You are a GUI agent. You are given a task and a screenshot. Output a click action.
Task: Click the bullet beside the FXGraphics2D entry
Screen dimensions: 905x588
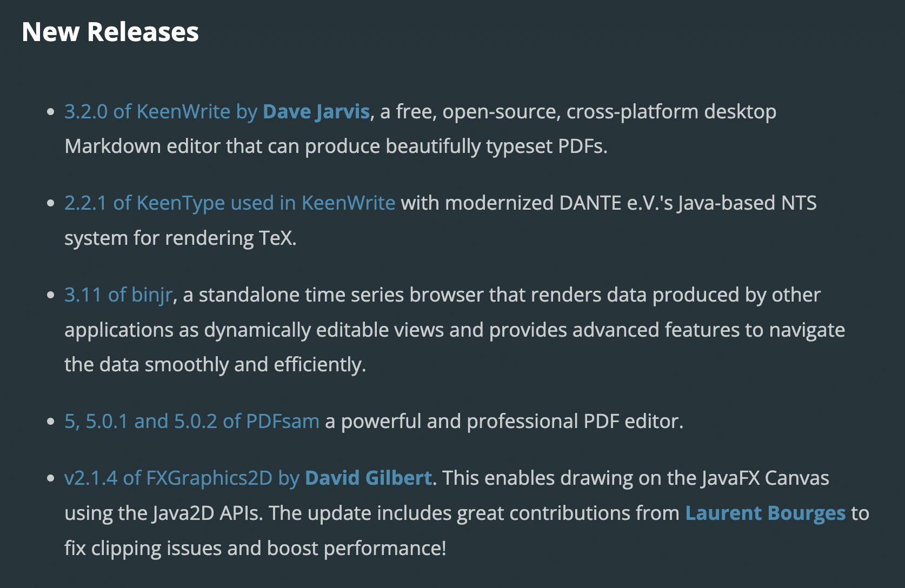[x=51, y=479]
